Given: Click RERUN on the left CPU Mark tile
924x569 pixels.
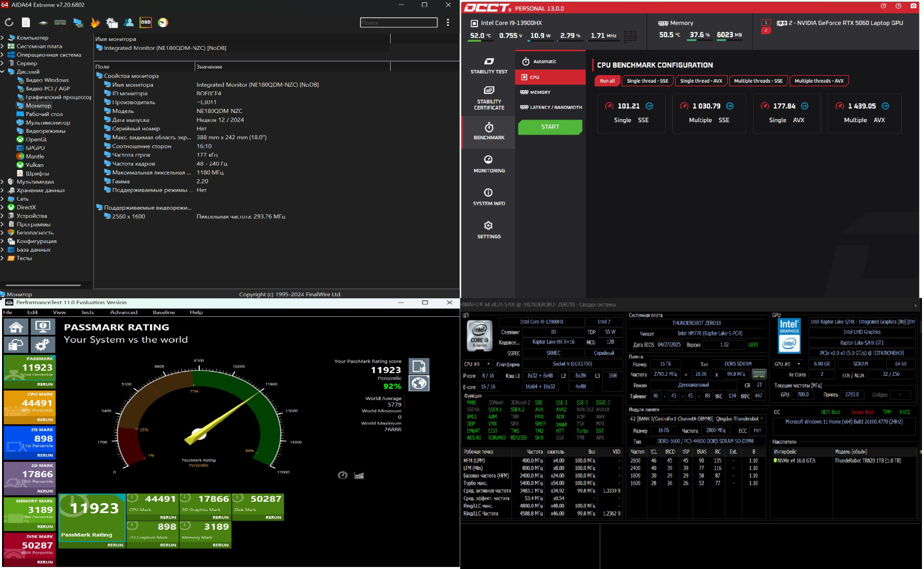Looking at the screenshot, I should (45, 420).
